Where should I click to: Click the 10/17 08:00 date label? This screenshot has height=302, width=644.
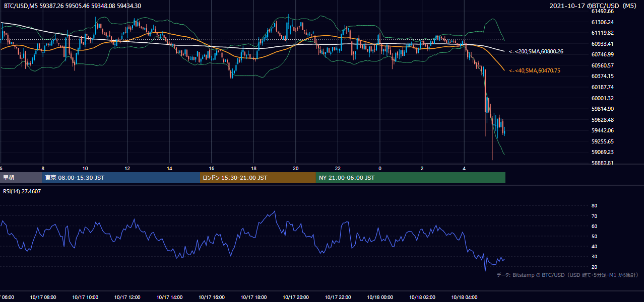coord(43,297)
